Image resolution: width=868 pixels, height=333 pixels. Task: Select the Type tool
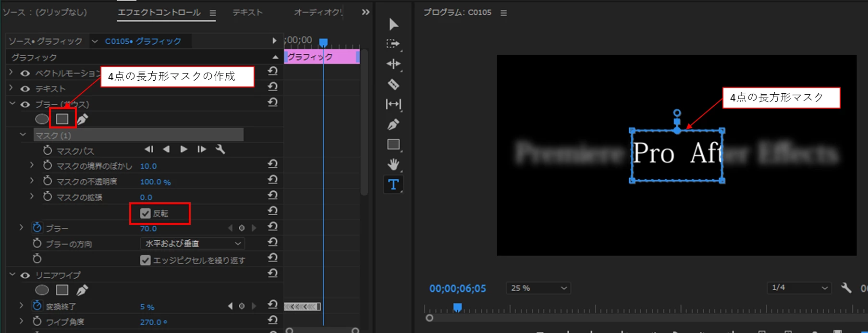click(x=393, y=184)
